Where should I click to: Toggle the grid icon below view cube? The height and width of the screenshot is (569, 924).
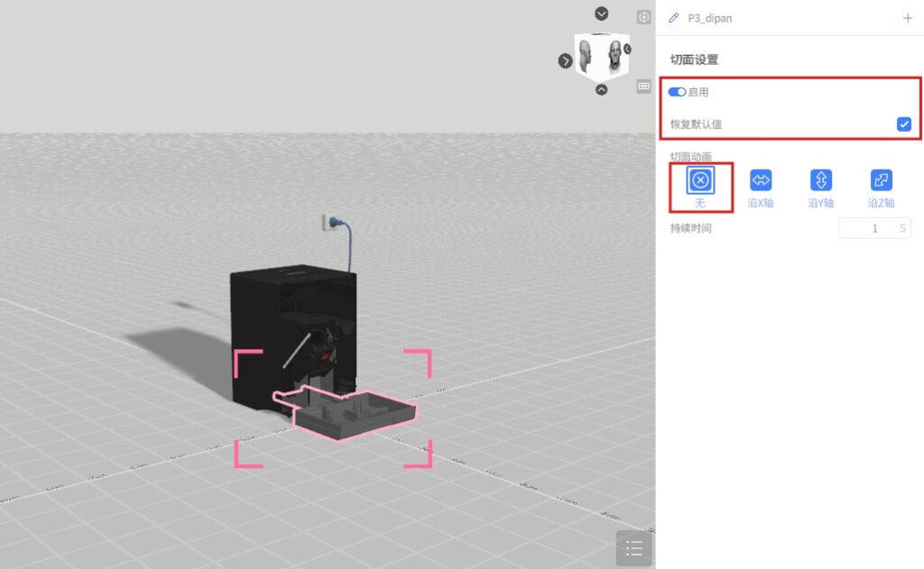click(643, 87)
